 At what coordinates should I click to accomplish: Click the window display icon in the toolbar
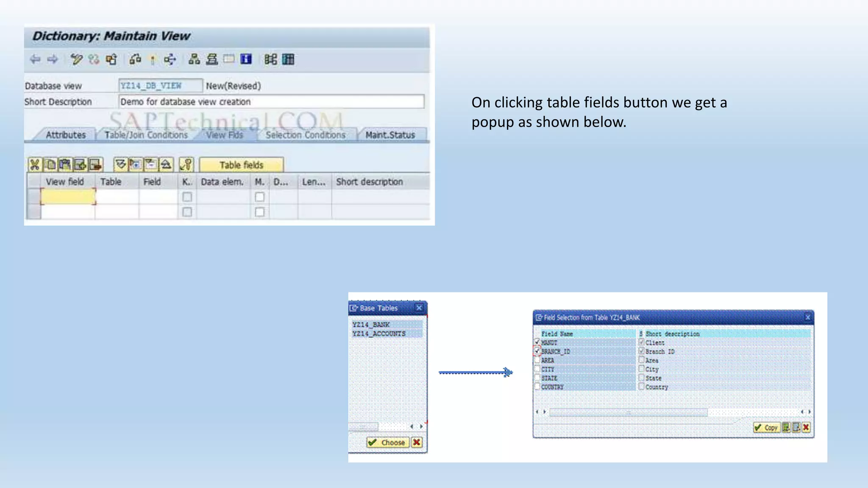[x=229, y=59]
